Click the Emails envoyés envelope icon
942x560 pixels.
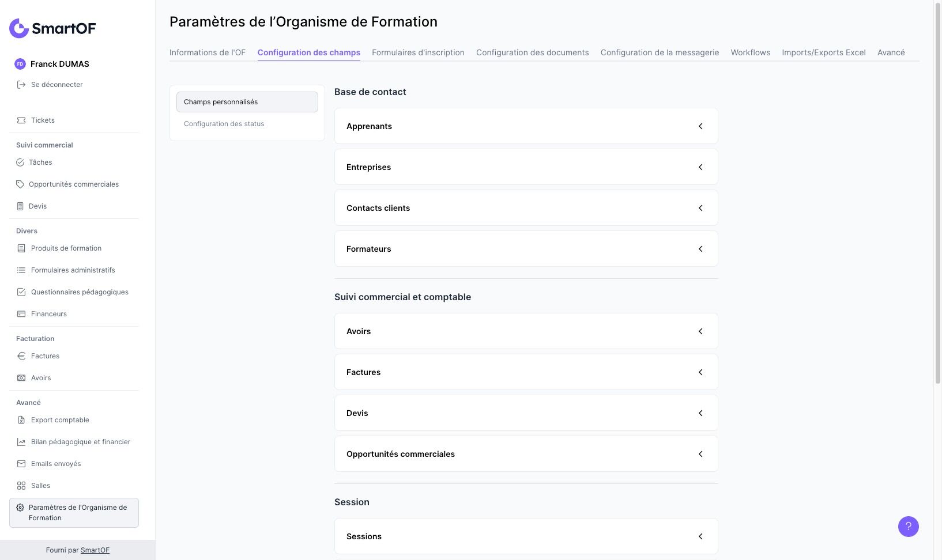click(x=21, y=464)
